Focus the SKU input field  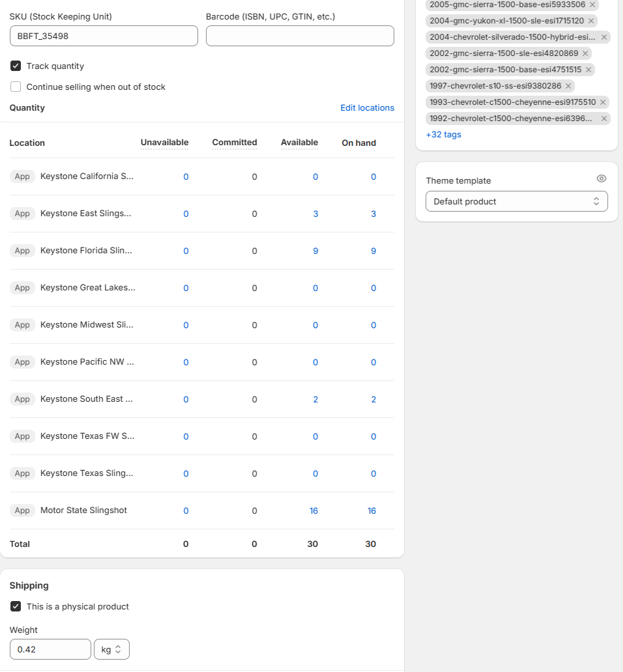click(x=104, y=36)
